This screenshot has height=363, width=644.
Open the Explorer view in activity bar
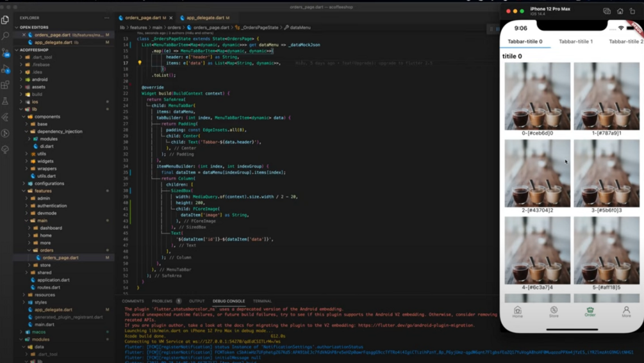tap(5, 20)
